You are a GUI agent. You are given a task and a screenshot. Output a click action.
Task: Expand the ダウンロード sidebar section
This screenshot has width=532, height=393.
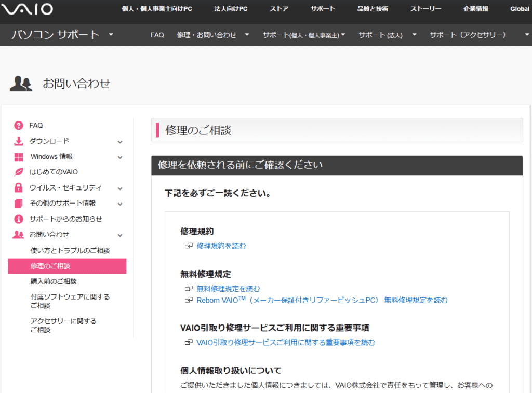121,141
